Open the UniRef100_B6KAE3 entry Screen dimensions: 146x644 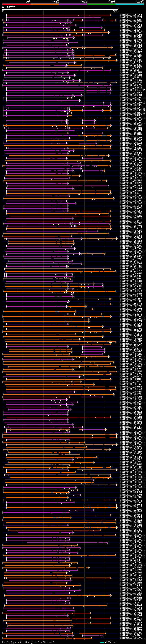click(x=131, y=186)
